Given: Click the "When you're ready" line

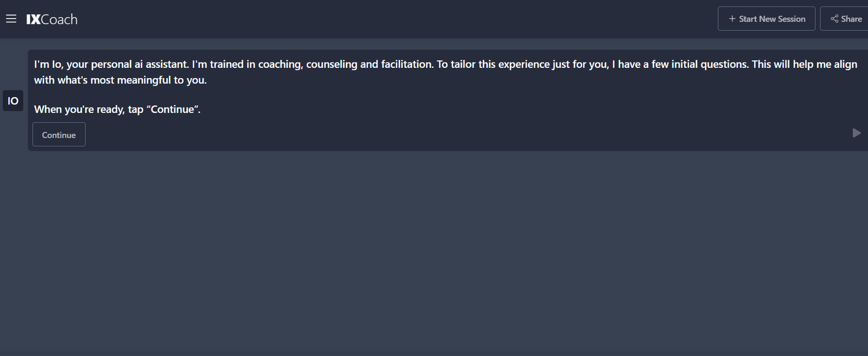Looking at the screenshot, I should click(x=117, y=109).
